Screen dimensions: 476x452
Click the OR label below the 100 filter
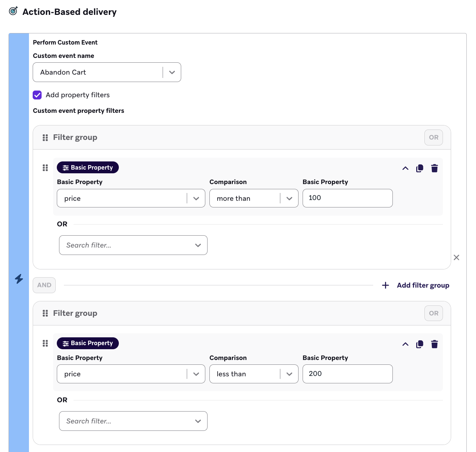[62, 224]
